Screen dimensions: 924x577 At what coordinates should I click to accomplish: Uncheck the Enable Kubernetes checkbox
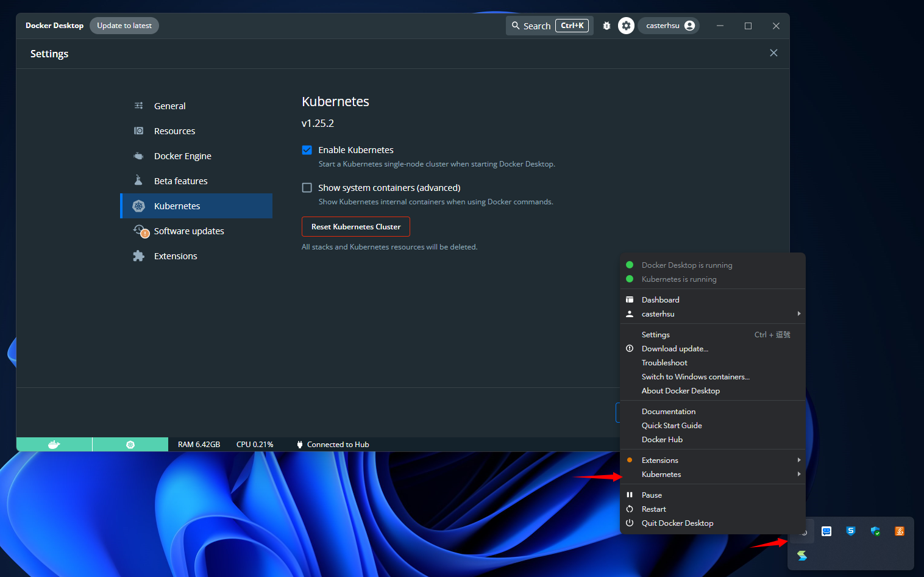307,150
